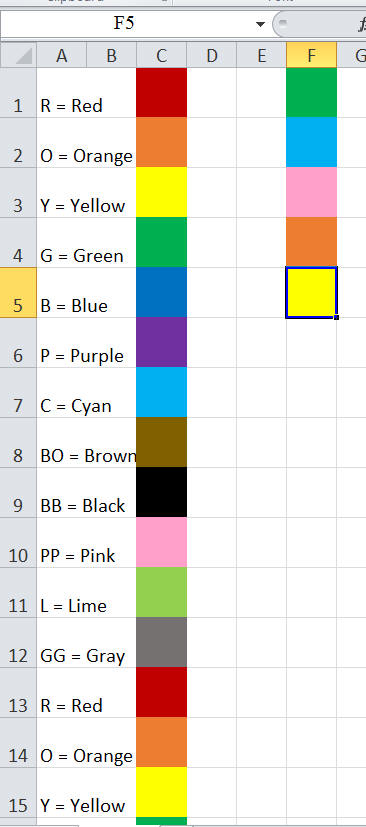Image resolution: width=366 pixels, height=827 pixels.
Task: Select row 12 header
Action: (x=18, y=642)
